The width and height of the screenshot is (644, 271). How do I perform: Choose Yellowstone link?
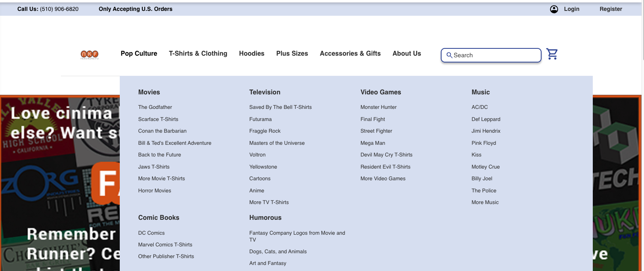coord(263,167)
